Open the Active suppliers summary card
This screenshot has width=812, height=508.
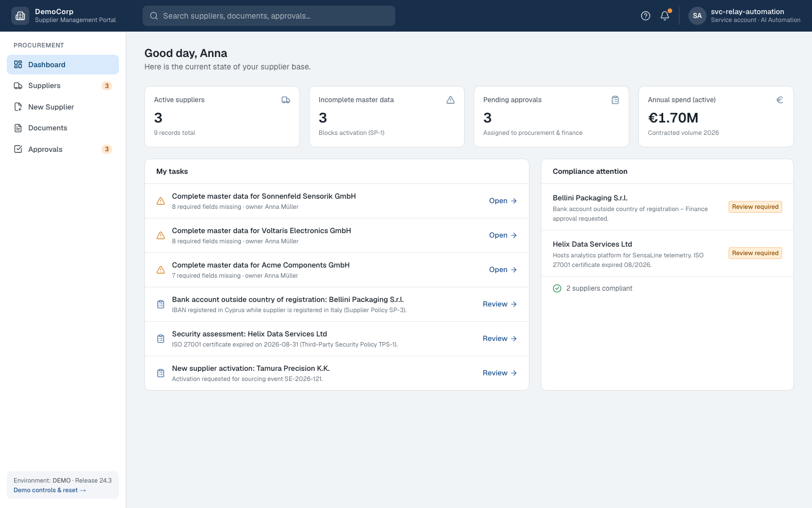pyautogui.click(x=222, y=116)
